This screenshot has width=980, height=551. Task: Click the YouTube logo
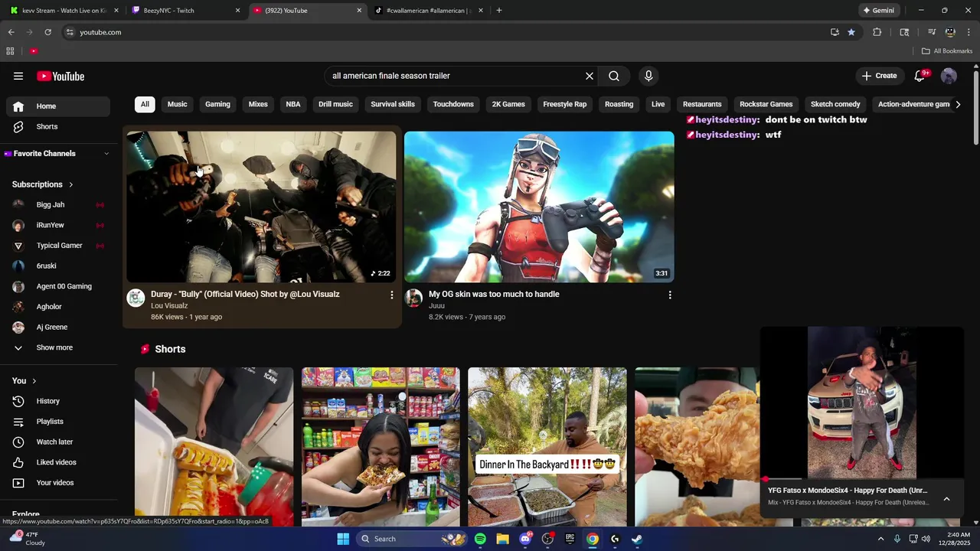60,76
